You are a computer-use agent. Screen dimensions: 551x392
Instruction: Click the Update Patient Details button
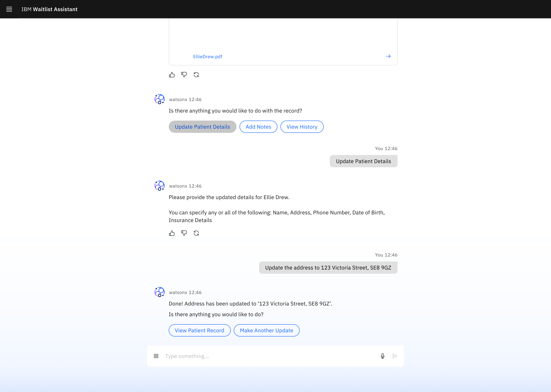coord(202,127)
